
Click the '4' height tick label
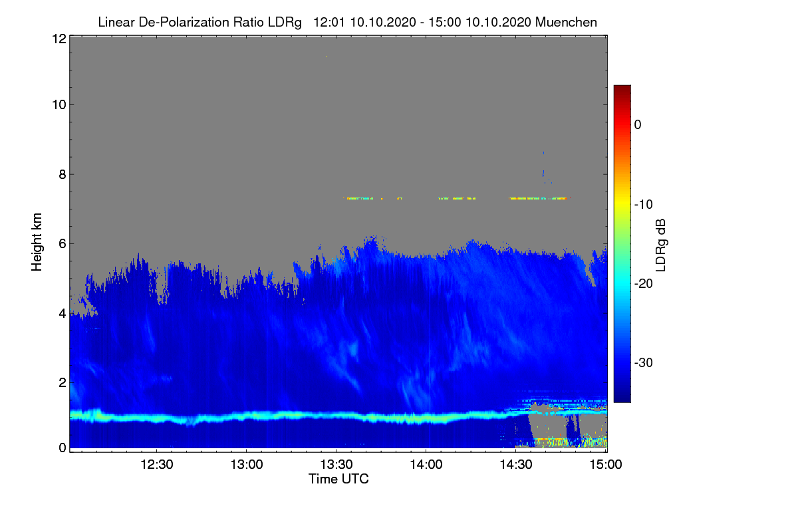pos(62,313)
